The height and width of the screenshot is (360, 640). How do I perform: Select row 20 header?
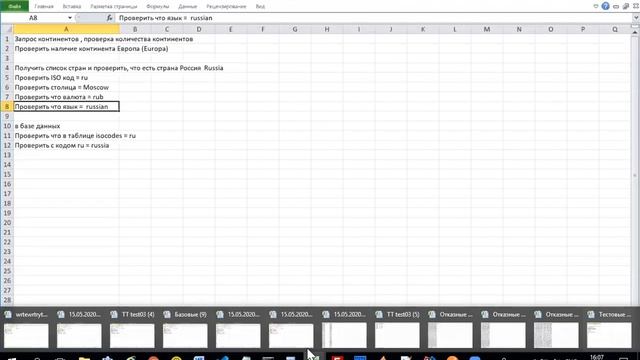coord(7,223)
